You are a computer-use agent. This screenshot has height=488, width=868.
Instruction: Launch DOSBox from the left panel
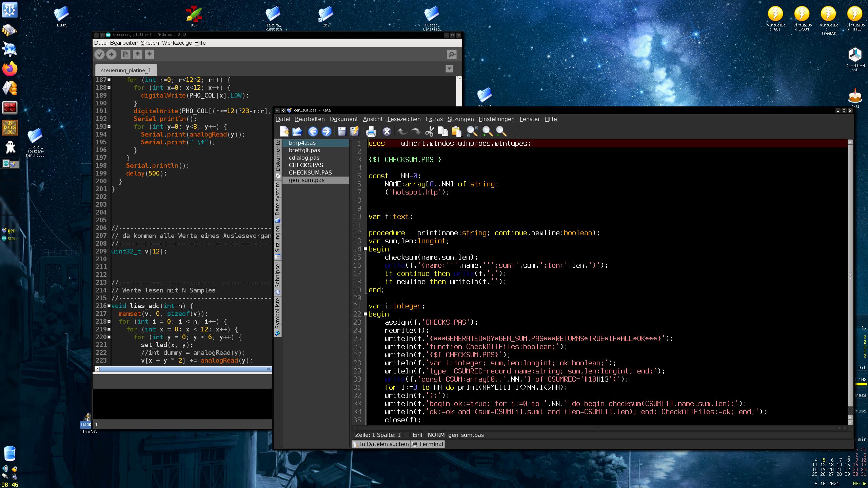(x=9, y=127)
